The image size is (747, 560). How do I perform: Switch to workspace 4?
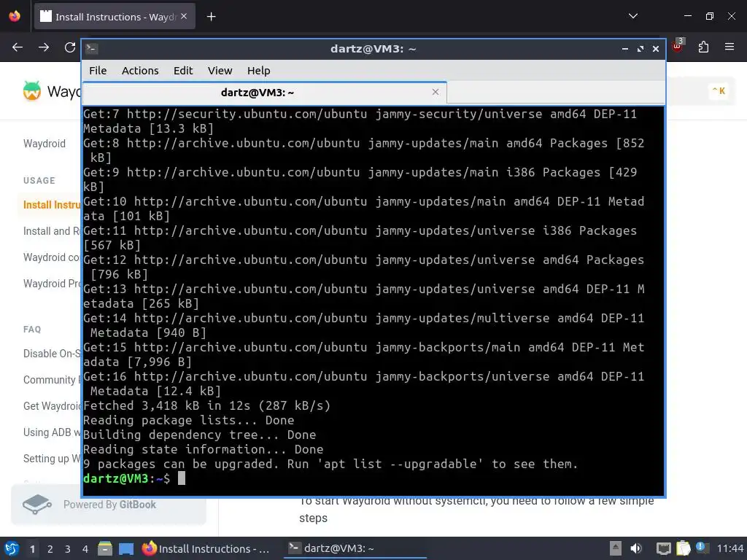(x=85, y=549)
